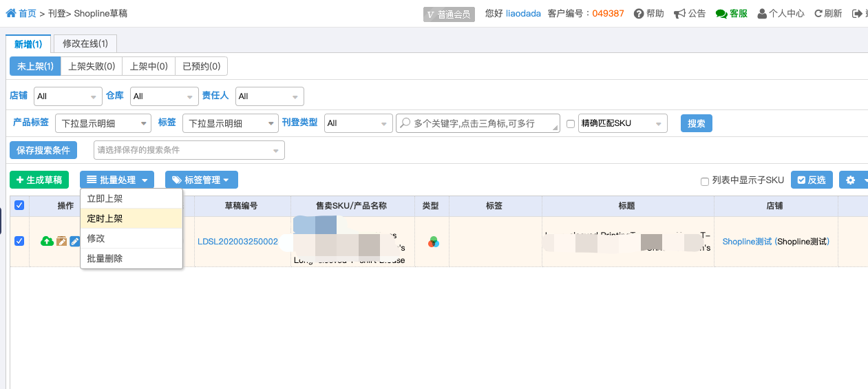Click the brown box edit icon in row
The width and height of the screenshot is (868, 389).
[61, 241]
